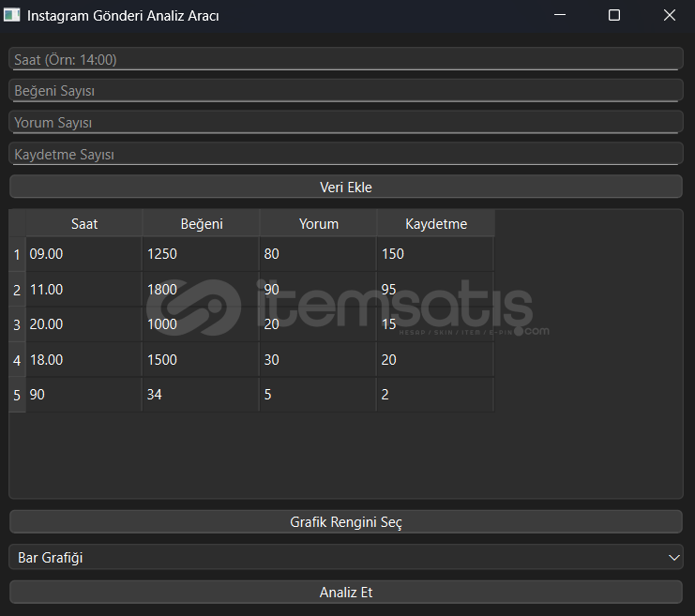Select row header 3 in the table
Screen dimensions: 695x616
[x=17, y=324]
